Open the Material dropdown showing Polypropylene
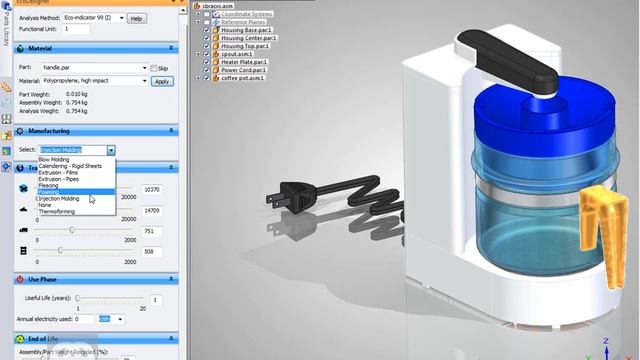The width and height of the screenshot is (640, 360). pyautogui.click(x=144, y=81)
